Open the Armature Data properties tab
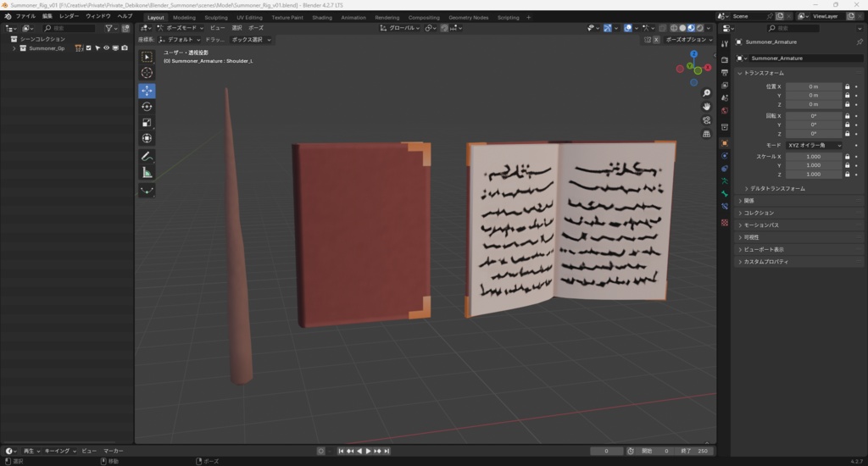Screen dimensions: 868x466 (725, 181)
